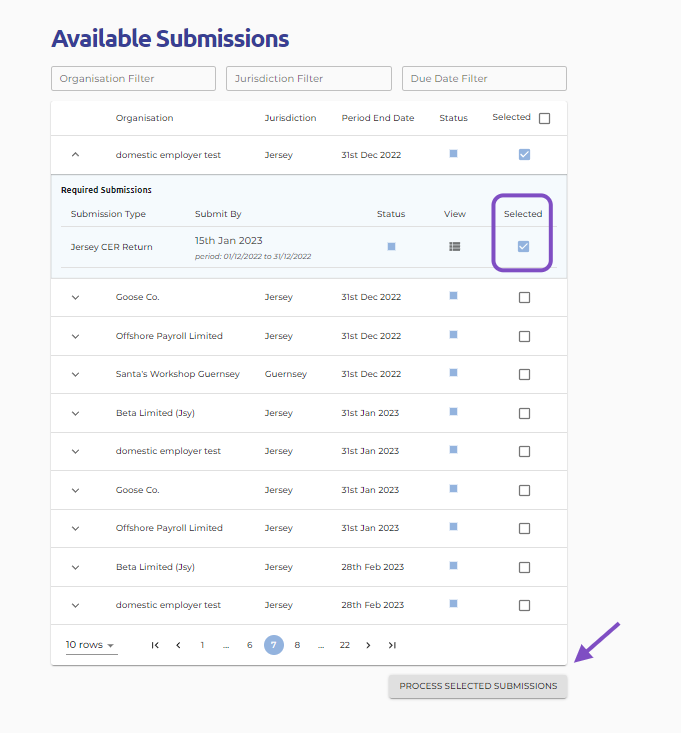Uncheck domestic employer test 31st Dec 2022 row

[524, 154]
